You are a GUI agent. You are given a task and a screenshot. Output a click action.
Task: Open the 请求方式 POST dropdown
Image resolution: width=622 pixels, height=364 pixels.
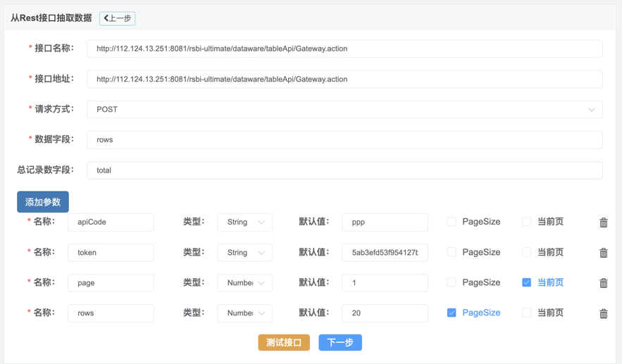(344, 110)
